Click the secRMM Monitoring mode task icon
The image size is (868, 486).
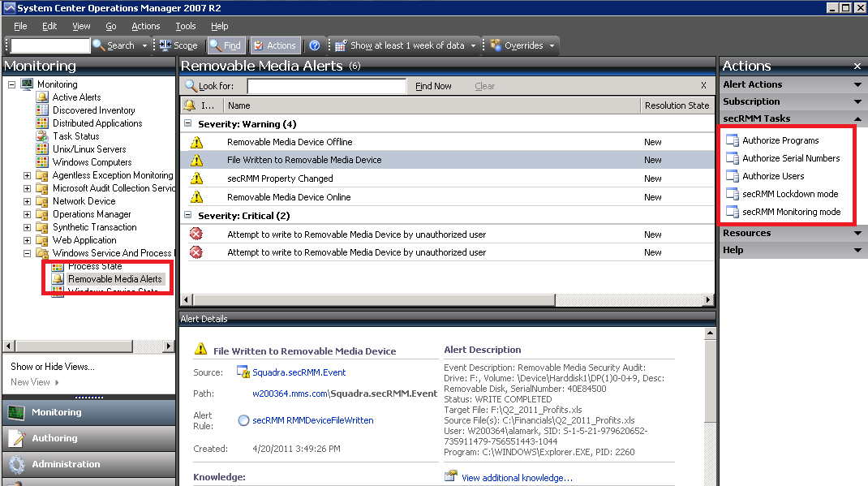click(x=733, y=212)
